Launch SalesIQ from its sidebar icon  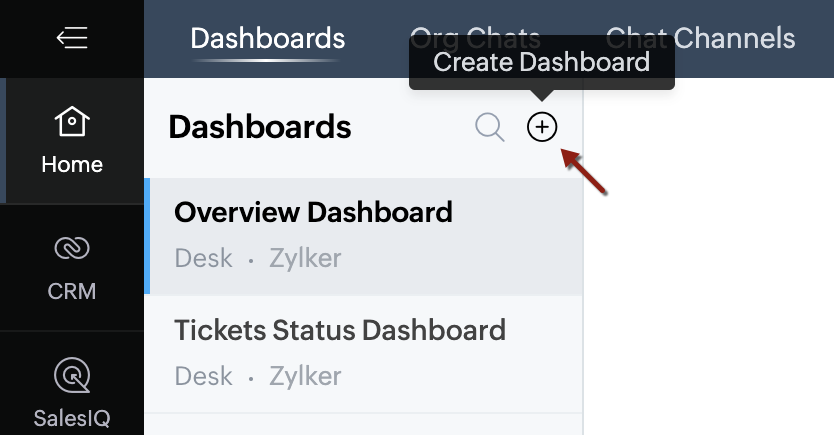pyautogui.click(x=72, y=375)
